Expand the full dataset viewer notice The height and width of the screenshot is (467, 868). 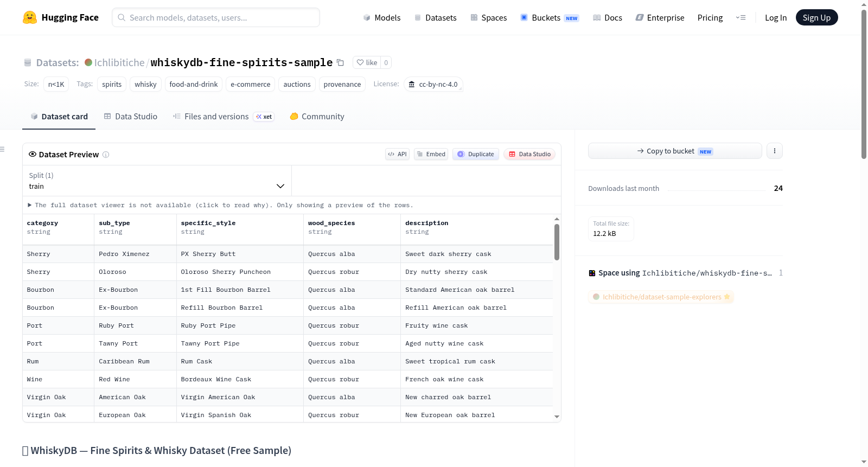(x=220, y=205)
